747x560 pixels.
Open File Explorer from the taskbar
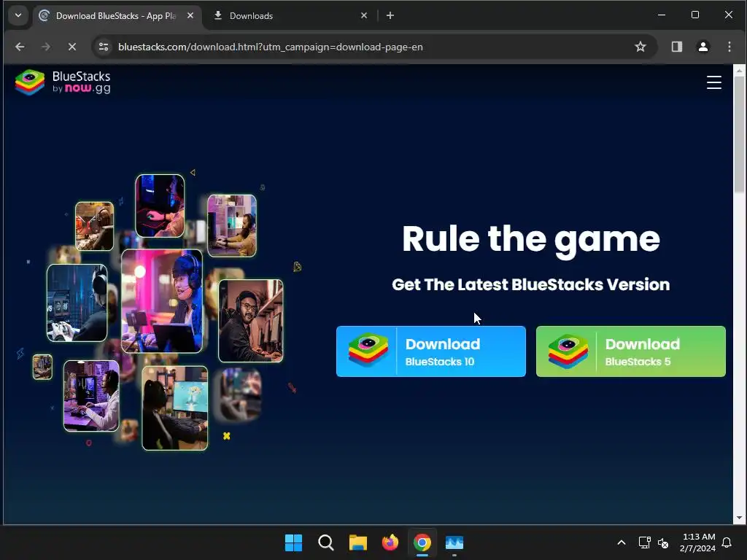point(357,542)
